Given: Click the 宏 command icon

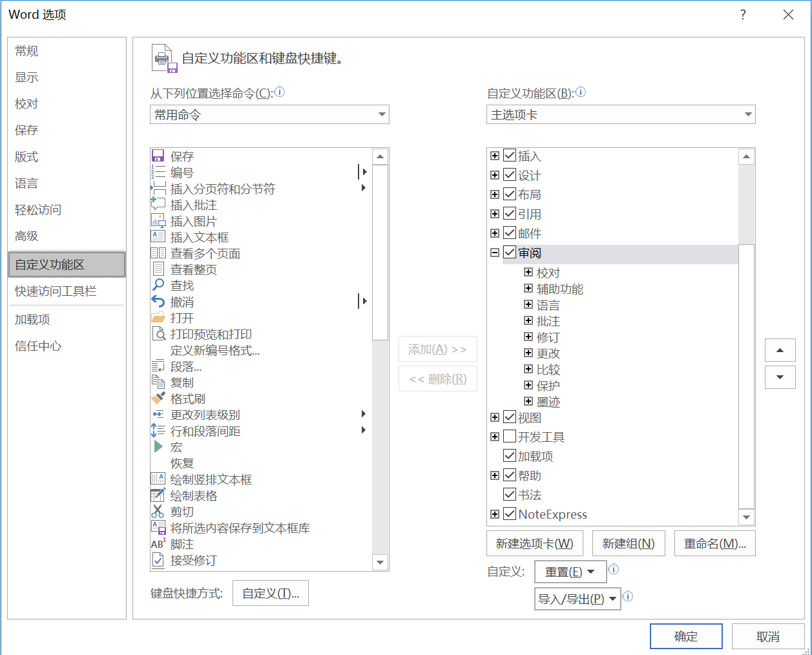Looking at the screenshot, I should coord(157,446).
